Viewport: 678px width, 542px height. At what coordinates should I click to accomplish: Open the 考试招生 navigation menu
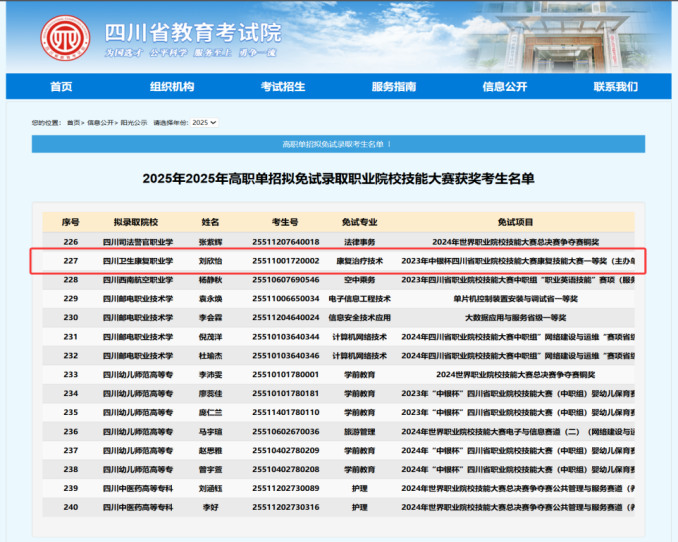283,87
